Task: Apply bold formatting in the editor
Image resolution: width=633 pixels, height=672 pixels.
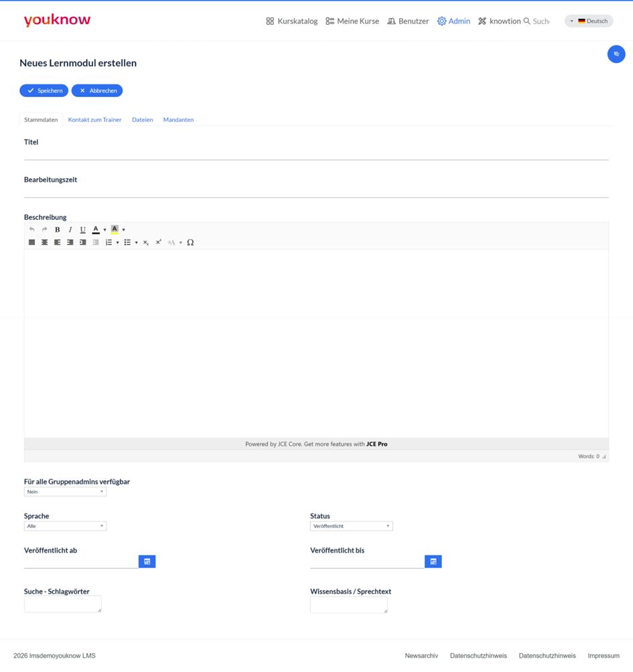Action: point(57,230)
